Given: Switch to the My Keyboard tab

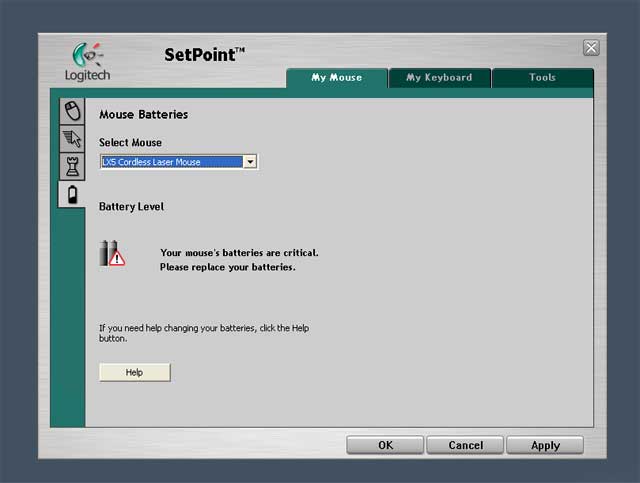Looking at the screenshot, I should (440, 78).
